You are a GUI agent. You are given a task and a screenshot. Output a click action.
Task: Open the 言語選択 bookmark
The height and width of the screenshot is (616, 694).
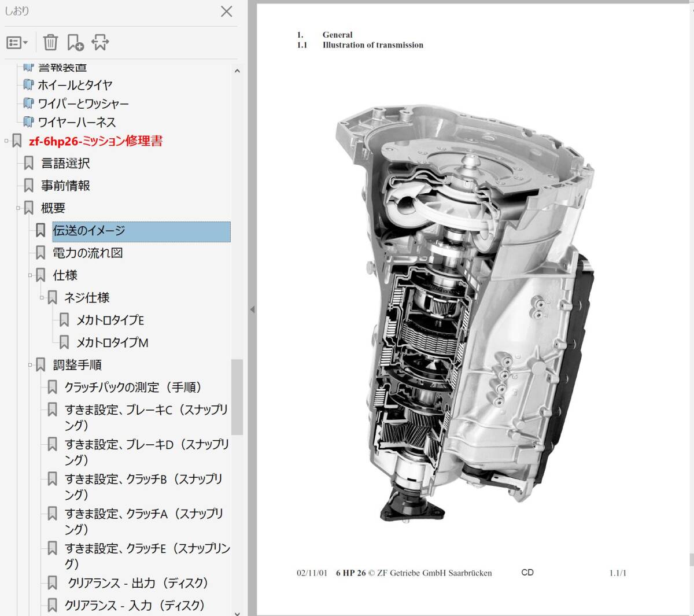(x=65, y=164)
